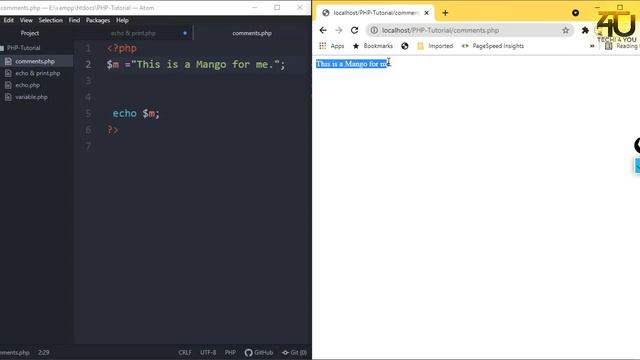Image resolution: width=640 pixels, height=360 pixels.
Task: Click the <?php opening tag in the editor
Action: point(122,48)
